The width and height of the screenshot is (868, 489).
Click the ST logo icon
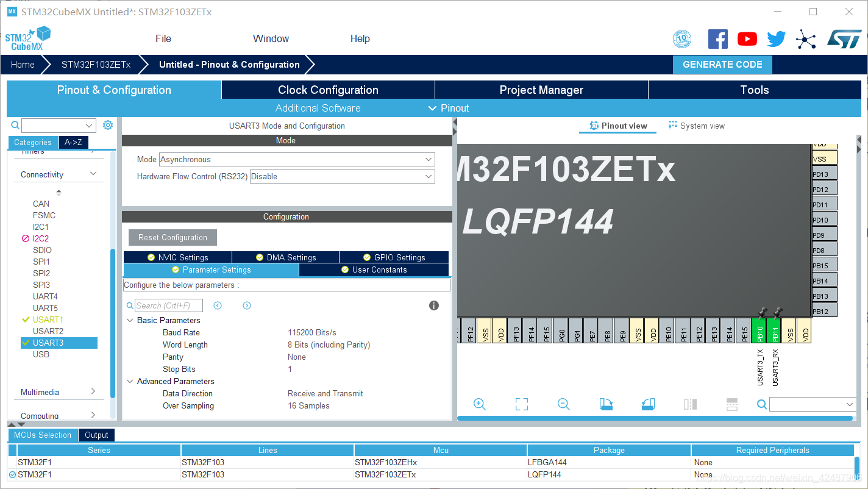[844, 39]
